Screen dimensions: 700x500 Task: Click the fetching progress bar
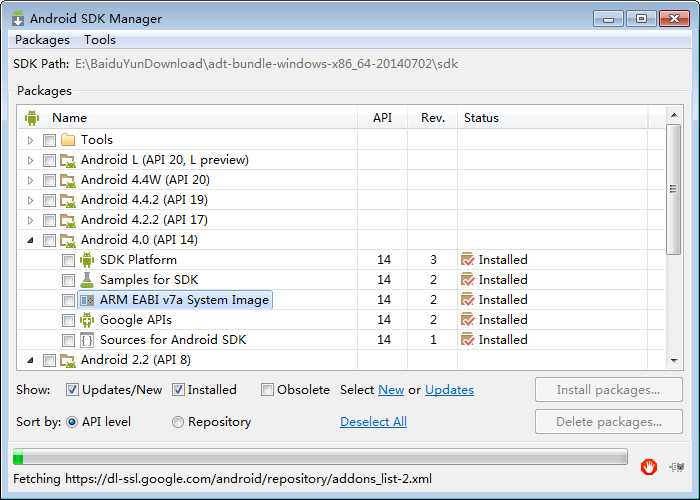coord(320,457)
